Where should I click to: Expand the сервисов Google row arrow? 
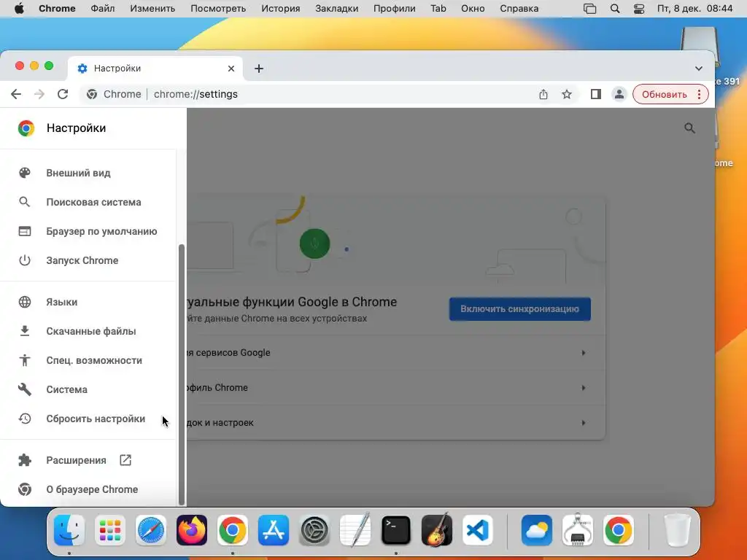pos(583,353)
